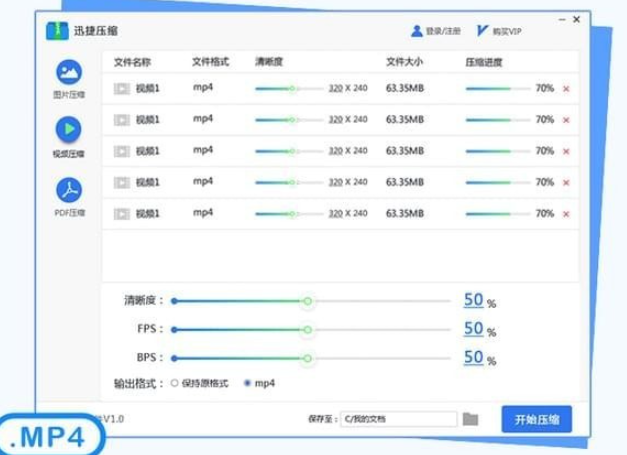Click video thumbnail icon in first row
This screenshot has width=627, height=455.
[x=122, y=88]
